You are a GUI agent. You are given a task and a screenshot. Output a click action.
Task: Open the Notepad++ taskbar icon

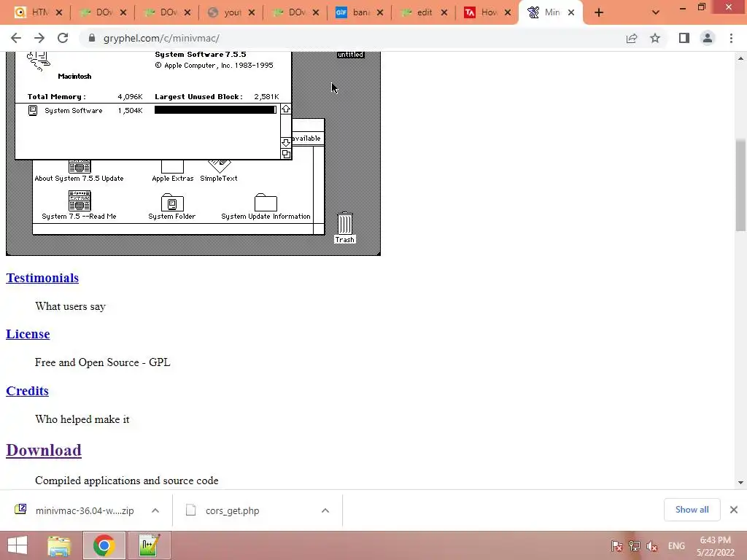click(149, 545)
